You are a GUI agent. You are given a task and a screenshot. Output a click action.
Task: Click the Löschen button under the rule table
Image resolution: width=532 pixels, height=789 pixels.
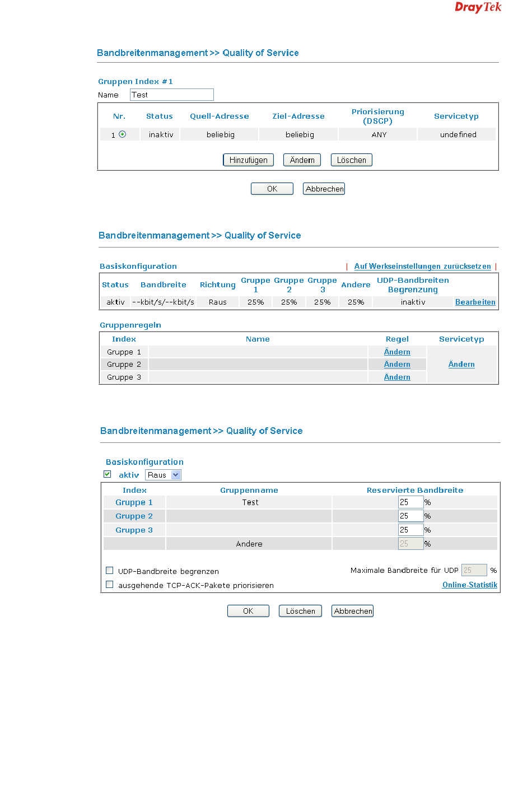[x=352, y=160]
